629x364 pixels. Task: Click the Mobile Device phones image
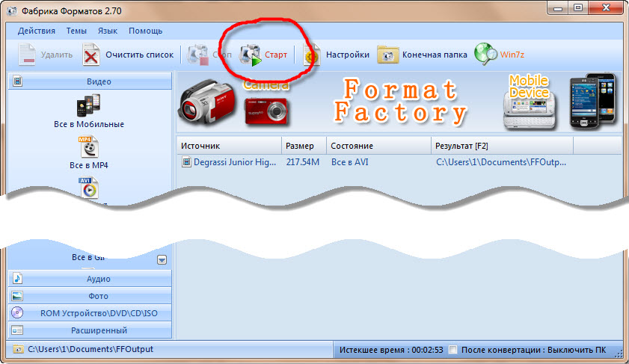[593, 102]
